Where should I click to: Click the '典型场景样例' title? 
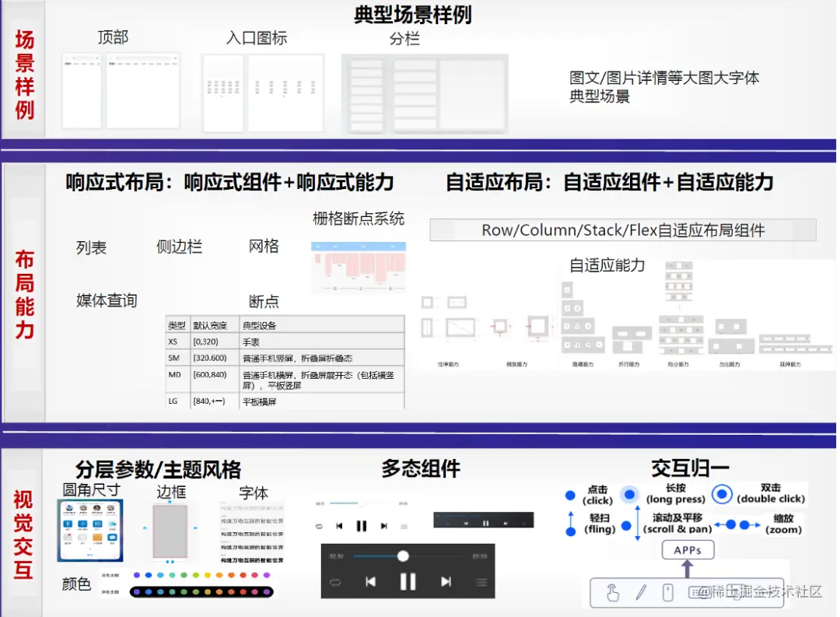click(x=412, y=15)
